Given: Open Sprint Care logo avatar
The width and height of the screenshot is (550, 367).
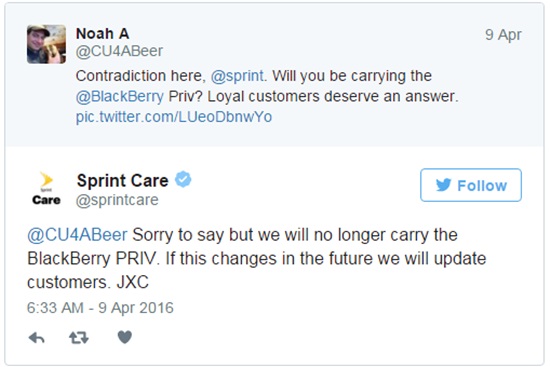Looking at the screenshot, I should 46,189.
